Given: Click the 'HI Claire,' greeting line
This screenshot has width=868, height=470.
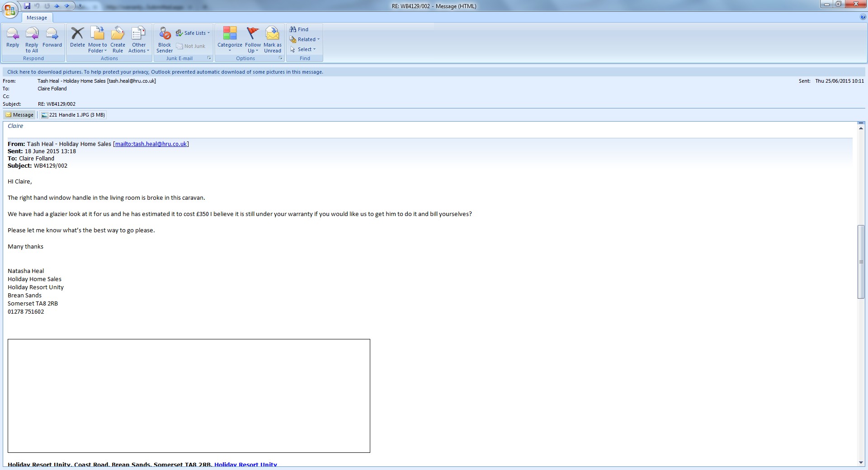Looking at the screenshot, I should [20, 182].
